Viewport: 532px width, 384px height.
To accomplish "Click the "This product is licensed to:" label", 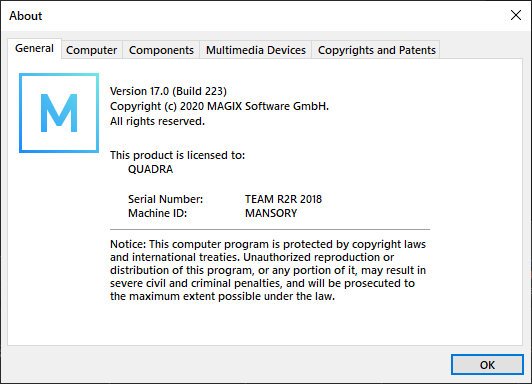I will pos(177,155).
